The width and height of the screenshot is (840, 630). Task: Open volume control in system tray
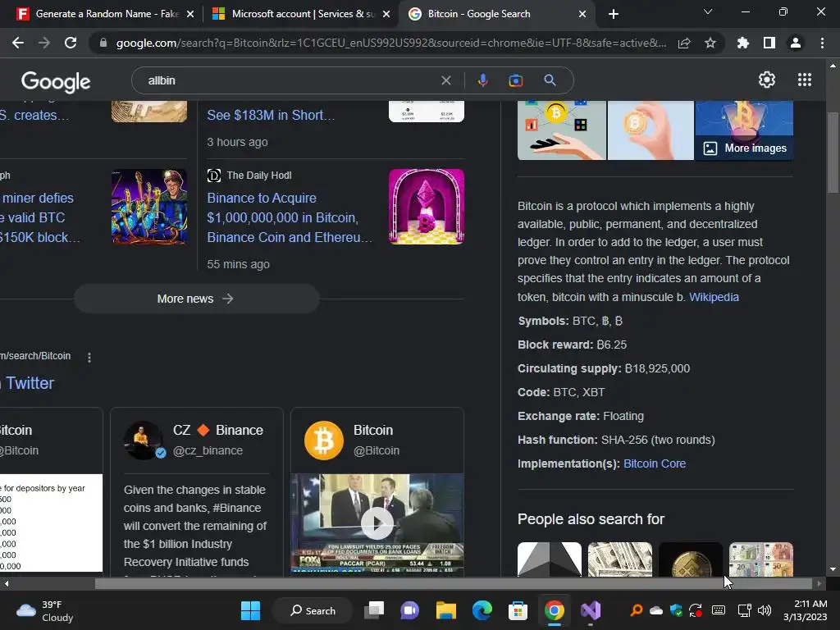coord(765,610)
